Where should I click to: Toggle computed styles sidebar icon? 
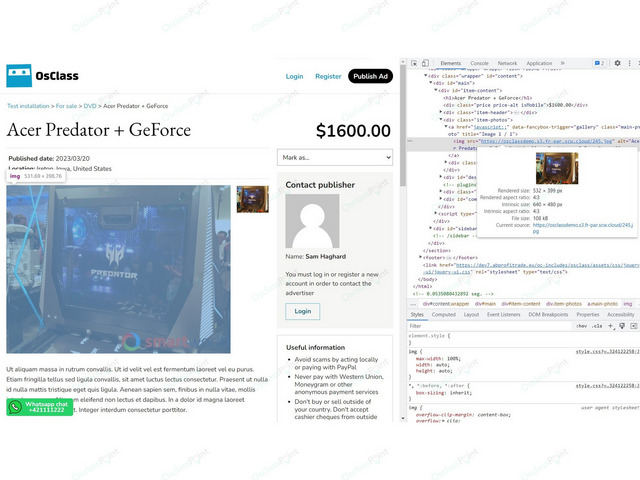633,326
